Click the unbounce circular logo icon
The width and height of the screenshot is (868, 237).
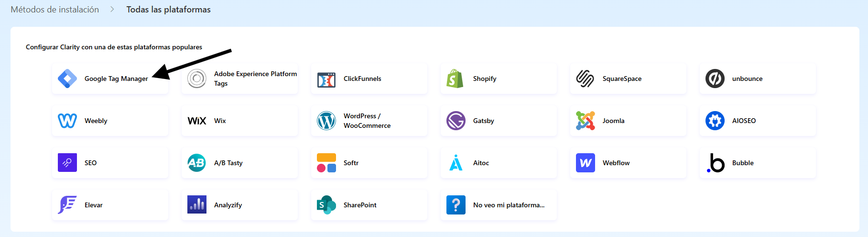pos(715,79)
